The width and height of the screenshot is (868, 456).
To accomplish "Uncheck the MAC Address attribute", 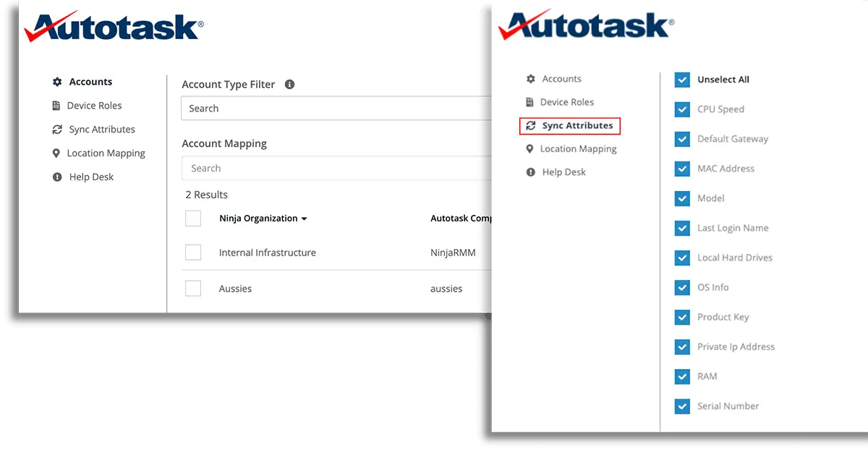I will click(x=682, y=169).
